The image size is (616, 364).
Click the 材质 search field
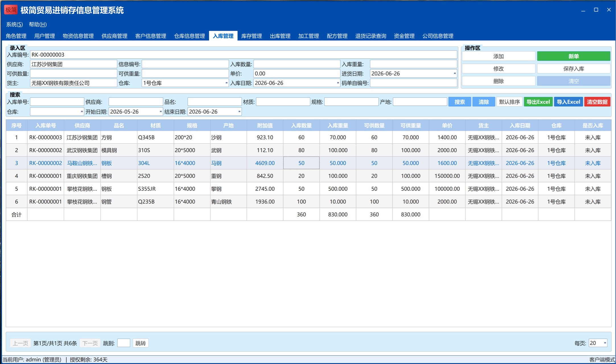(x=283, y=102)
